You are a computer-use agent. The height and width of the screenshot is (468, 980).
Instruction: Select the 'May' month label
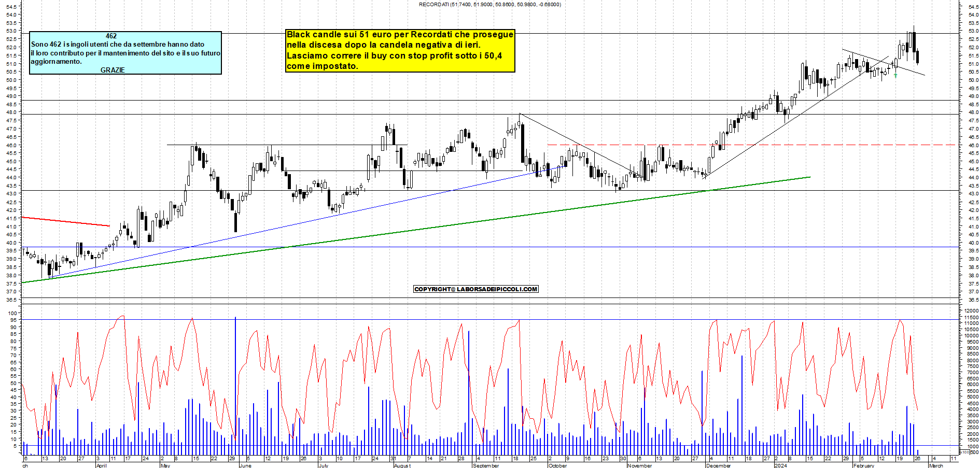pyautogui.click(x=165, y=465)
